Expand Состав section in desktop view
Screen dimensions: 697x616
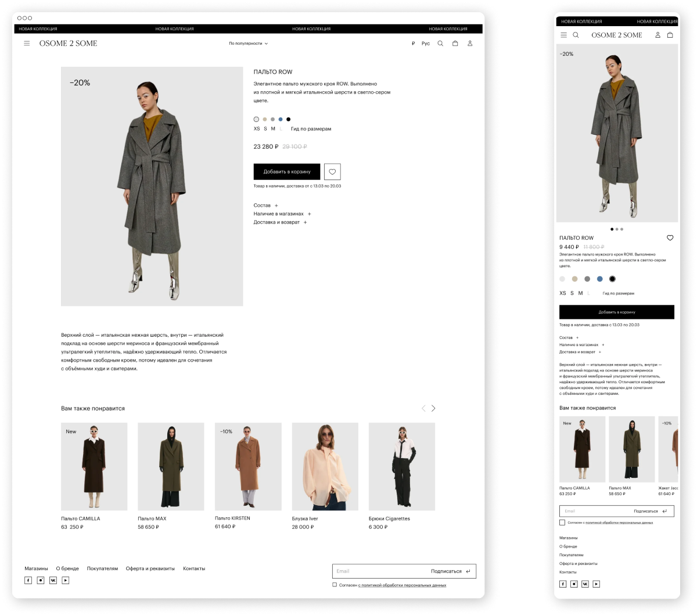265,206
